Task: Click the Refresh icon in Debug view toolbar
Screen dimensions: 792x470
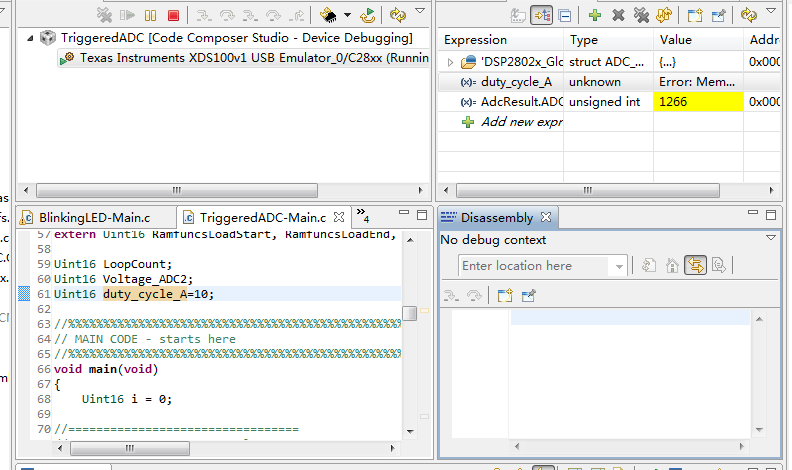Action: pos(398,15)
